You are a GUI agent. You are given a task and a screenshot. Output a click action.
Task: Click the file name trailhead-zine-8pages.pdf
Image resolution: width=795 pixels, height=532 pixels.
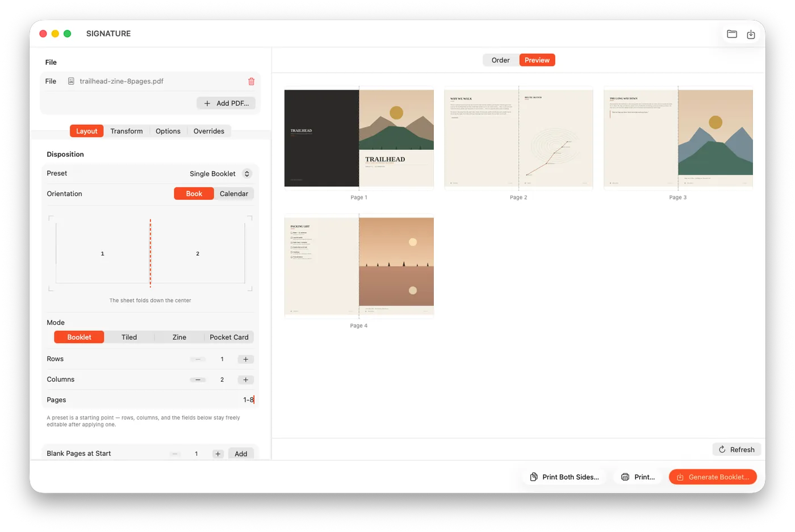coord(122,81)
